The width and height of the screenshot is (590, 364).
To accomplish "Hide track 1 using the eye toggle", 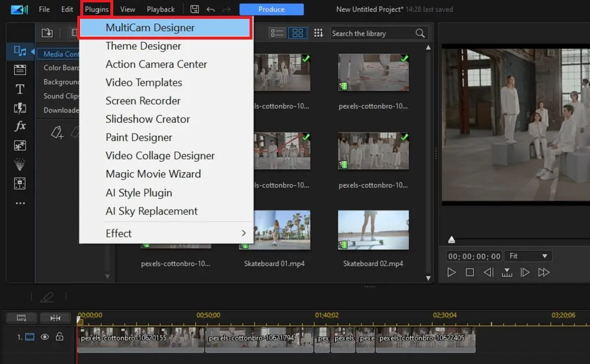I will point(45,337).
